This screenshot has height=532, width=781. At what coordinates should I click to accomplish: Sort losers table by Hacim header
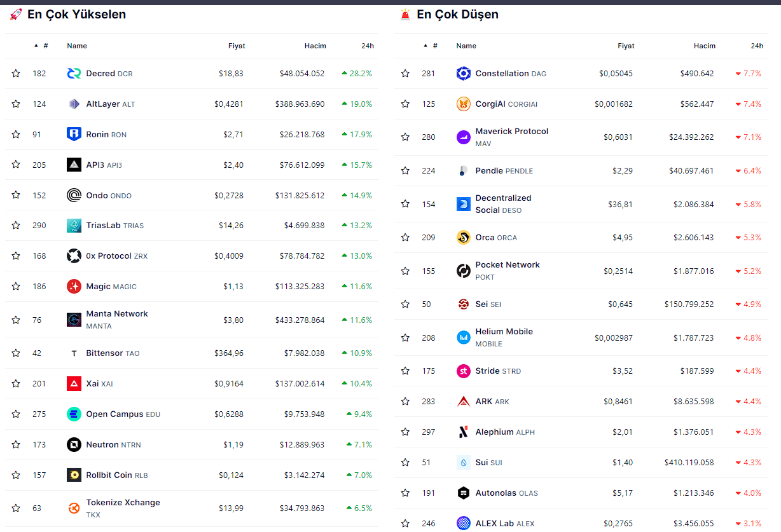tap(704, 46)
